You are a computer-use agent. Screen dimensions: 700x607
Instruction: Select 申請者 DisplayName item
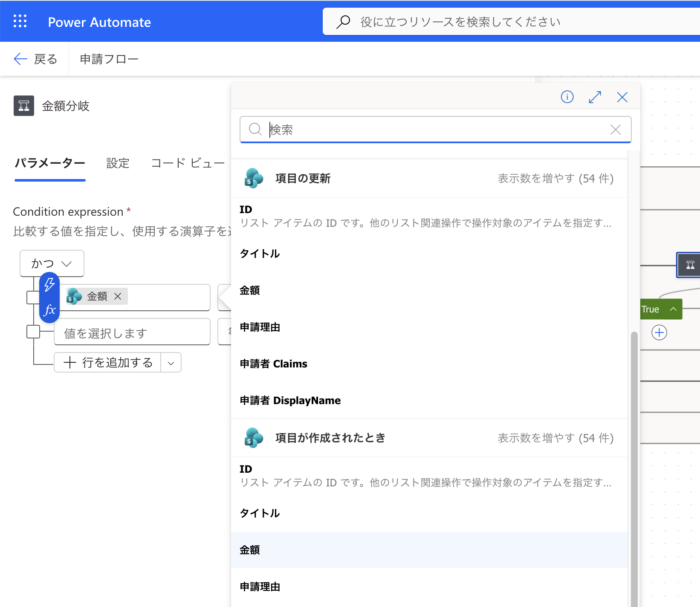coord(429,400)
